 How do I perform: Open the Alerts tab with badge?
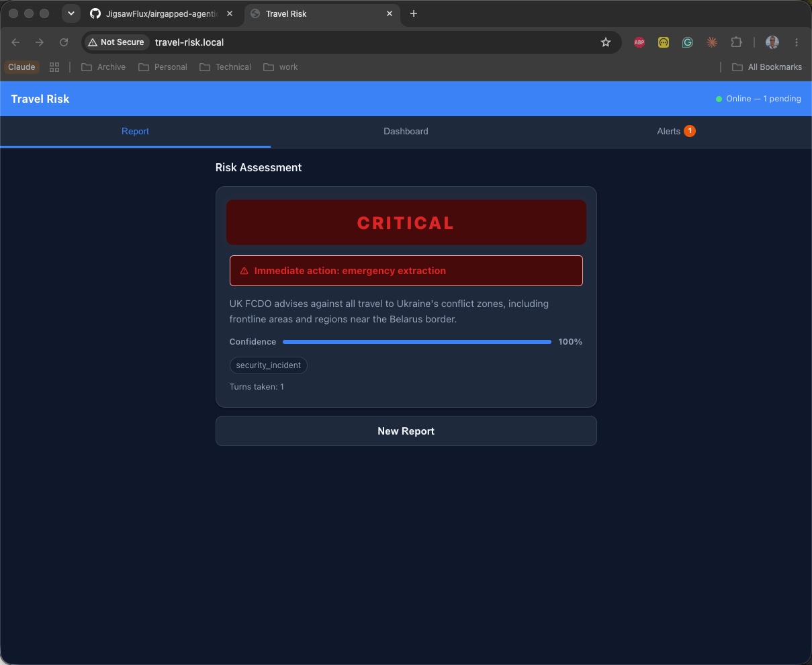676,132
